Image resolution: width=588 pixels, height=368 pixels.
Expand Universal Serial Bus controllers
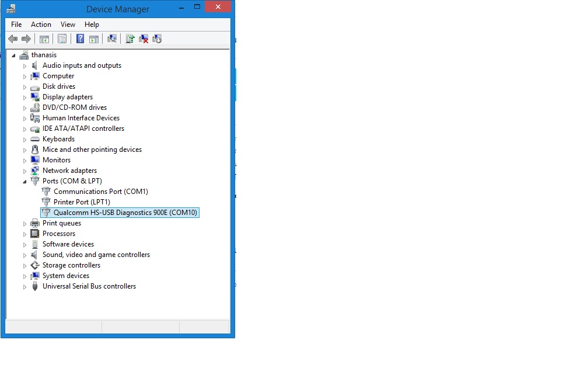[x=25, y=287]
